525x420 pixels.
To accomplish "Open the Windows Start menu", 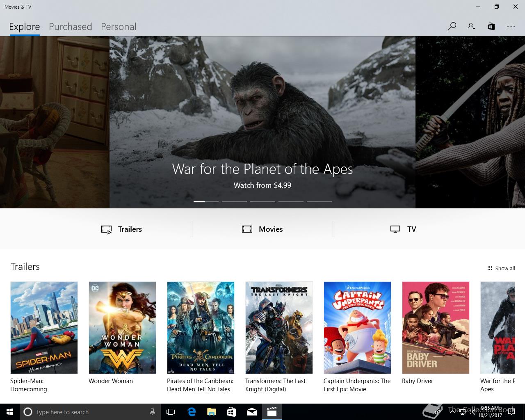I will coord(10,412).
